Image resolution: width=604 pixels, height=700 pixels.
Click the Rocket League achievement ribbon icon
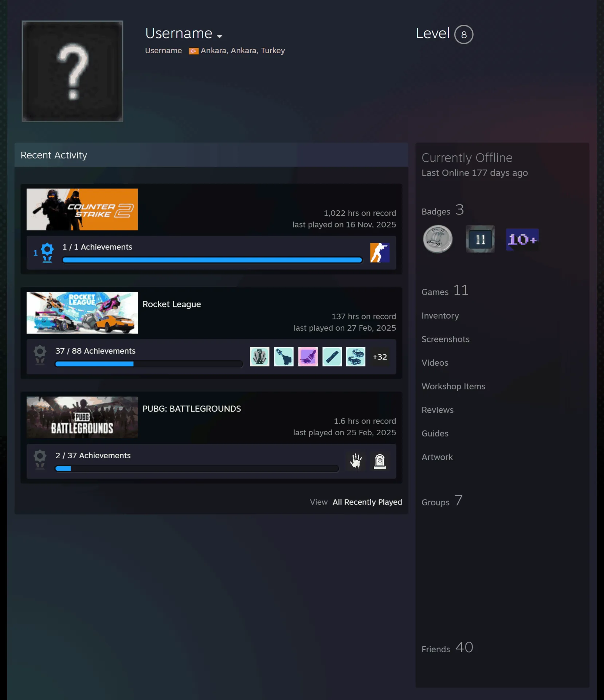point(40,355)
